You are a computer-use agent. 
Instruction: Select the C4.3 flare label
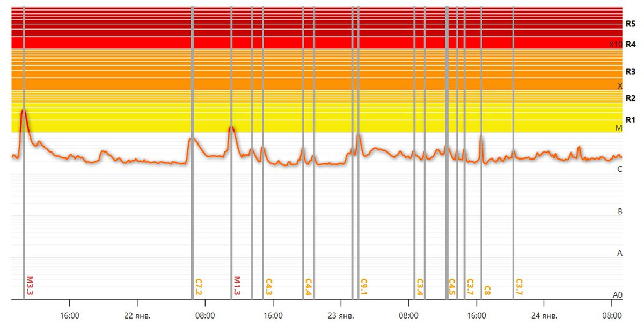tap(269, 287)
